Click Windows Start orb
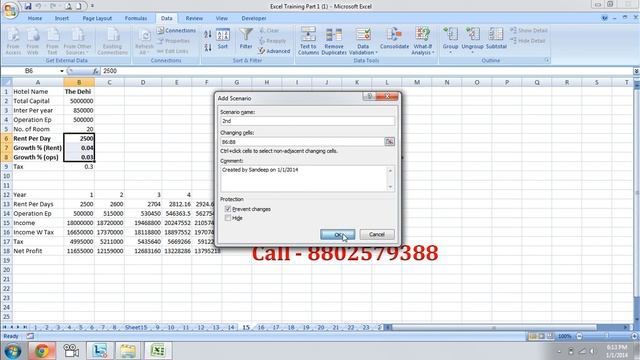This screenshot has width=640, height=360. [13, 351]
